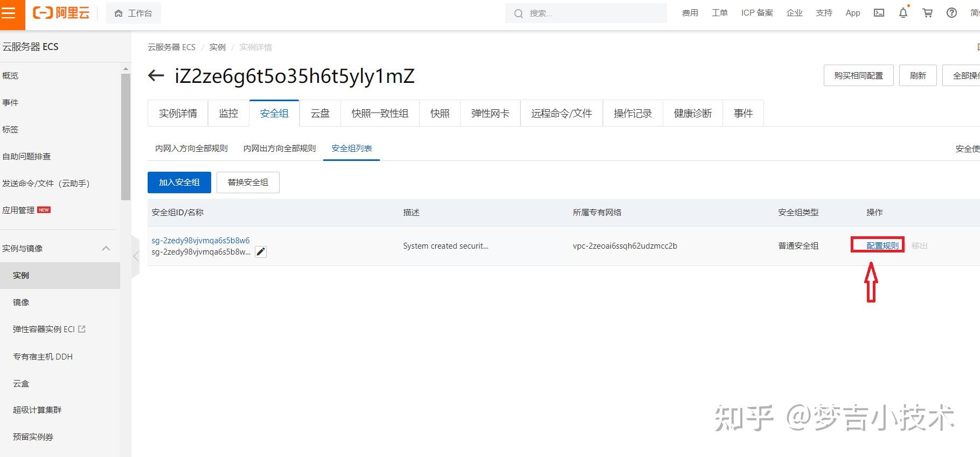Edit security group name pencil icon

pos(261,252)
